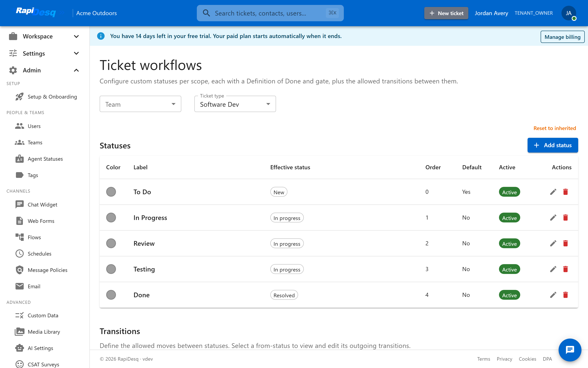Edit the Review status pencil icon

point(553,243)
